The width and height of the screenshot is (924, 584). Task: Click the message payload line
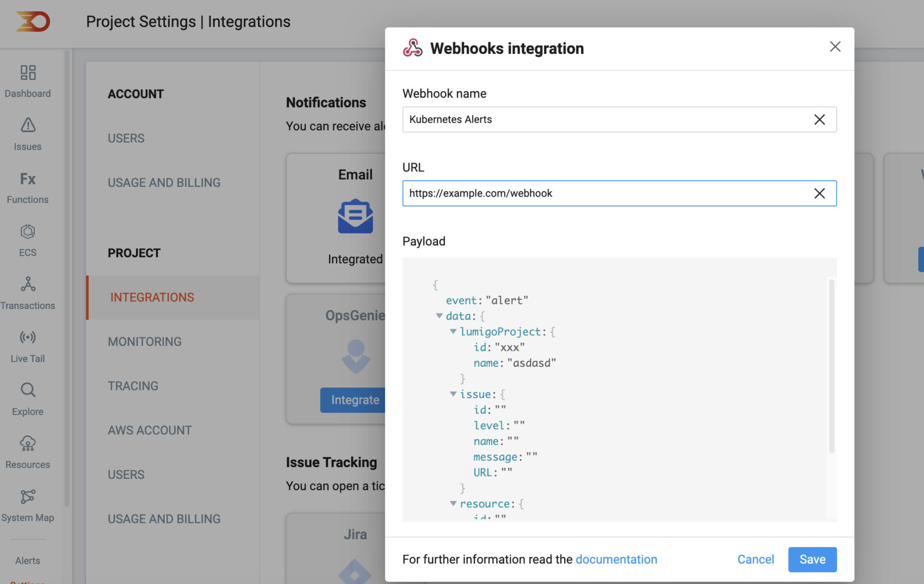tap(506, 457)
